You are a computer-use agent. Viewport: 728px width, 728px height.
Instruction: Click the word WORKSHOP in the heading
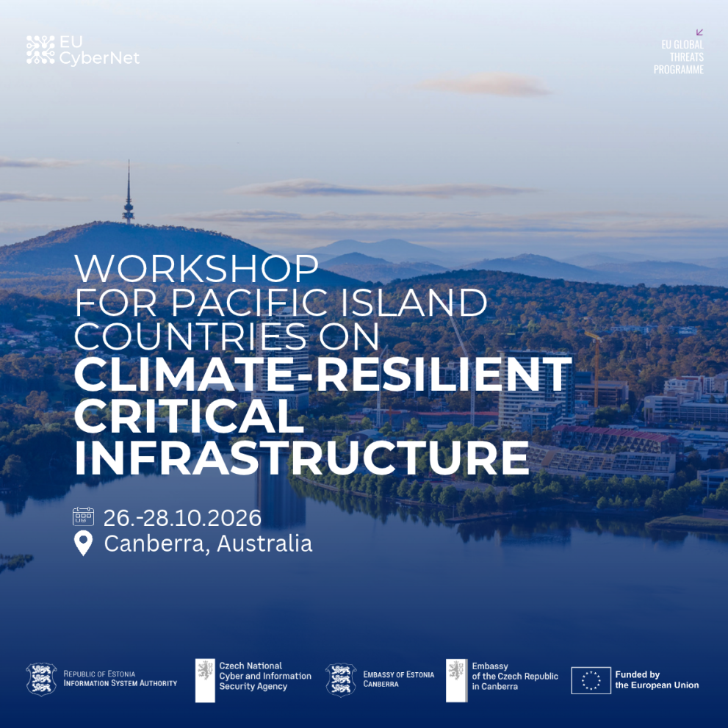(196, 268)
